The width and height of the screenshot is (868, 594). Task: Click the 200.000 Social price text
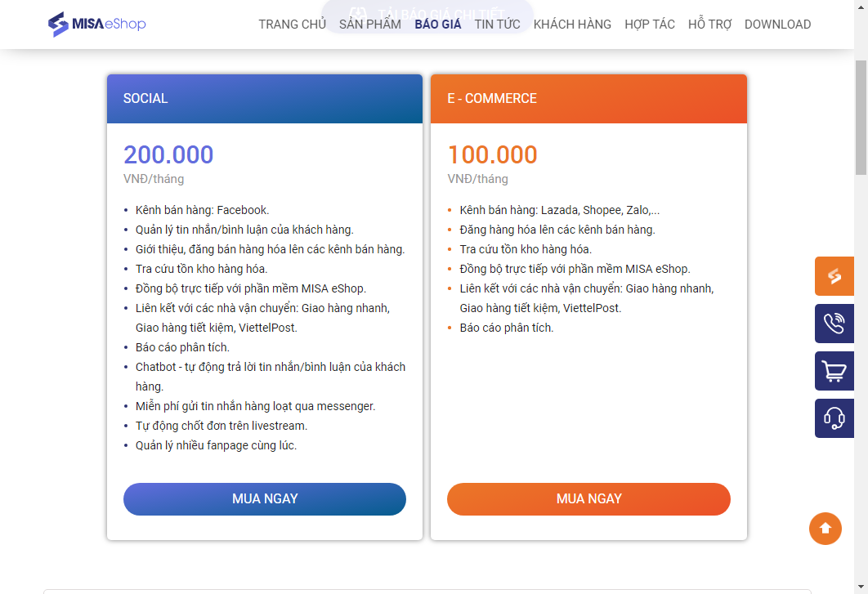[x=168, y=154]
